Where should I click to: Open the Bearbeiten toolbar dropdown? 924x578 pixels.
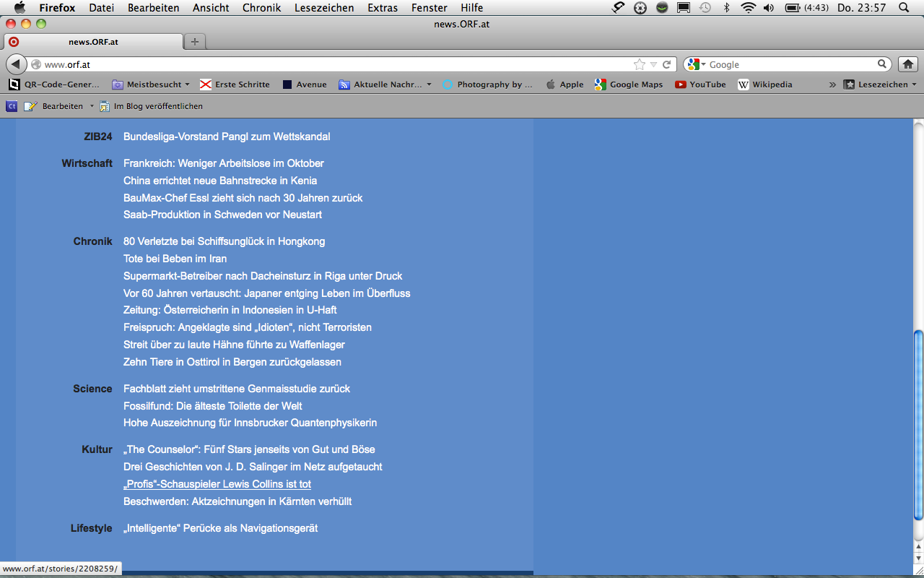[x=92, y=106]
